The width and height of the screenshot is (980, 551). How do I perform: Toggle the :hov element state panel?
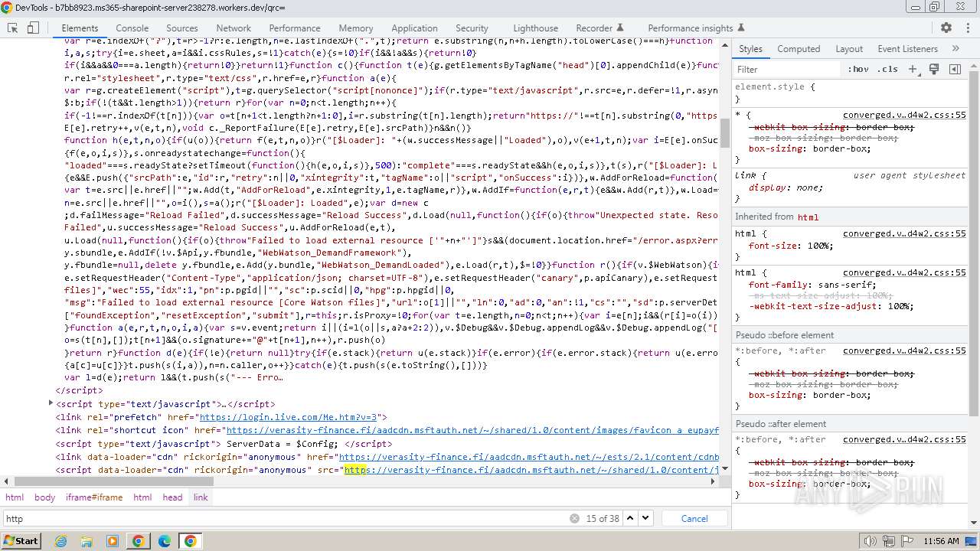pyautogui.click(x=858, y=69)
